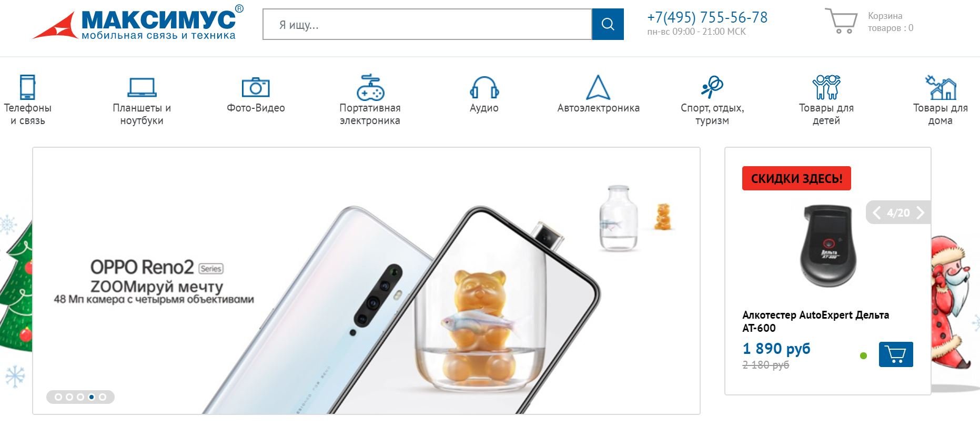The image size is (980, 427).
Task: Open the Аудио headphones icon
Action: click(484, 87)
